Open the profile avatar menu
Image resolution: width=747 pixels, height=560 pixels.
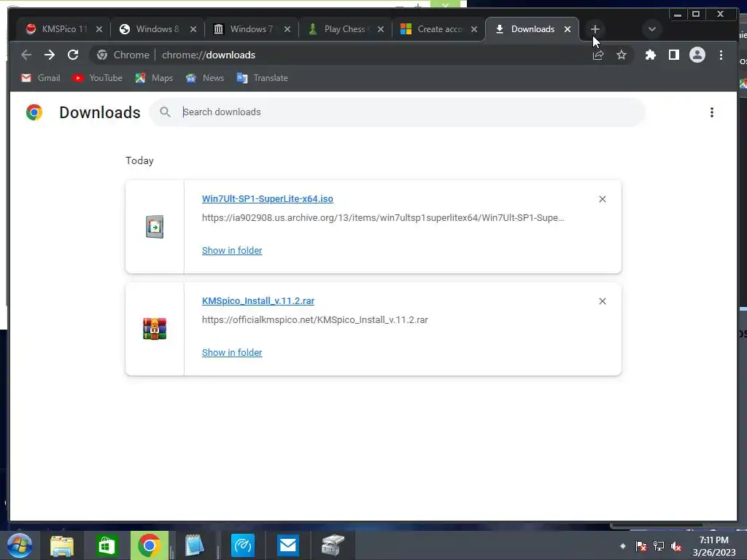tap(697, 55)
